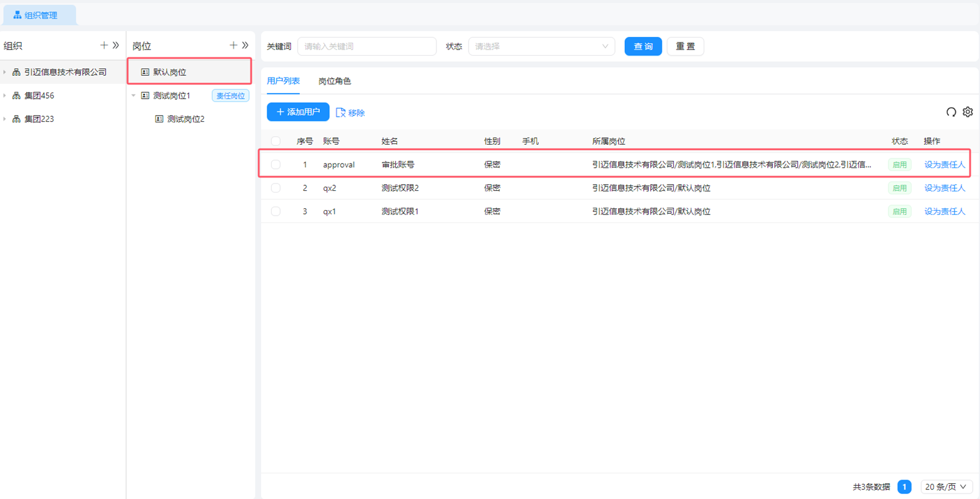
Task: Click the 查询 search button
Action: point(643,47)
